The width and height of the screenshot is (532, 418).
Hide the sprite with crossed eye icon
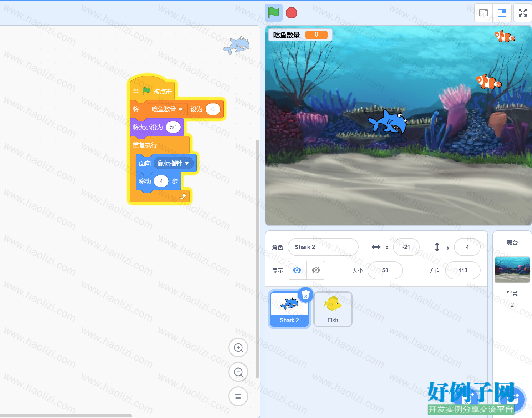(316, 270)
